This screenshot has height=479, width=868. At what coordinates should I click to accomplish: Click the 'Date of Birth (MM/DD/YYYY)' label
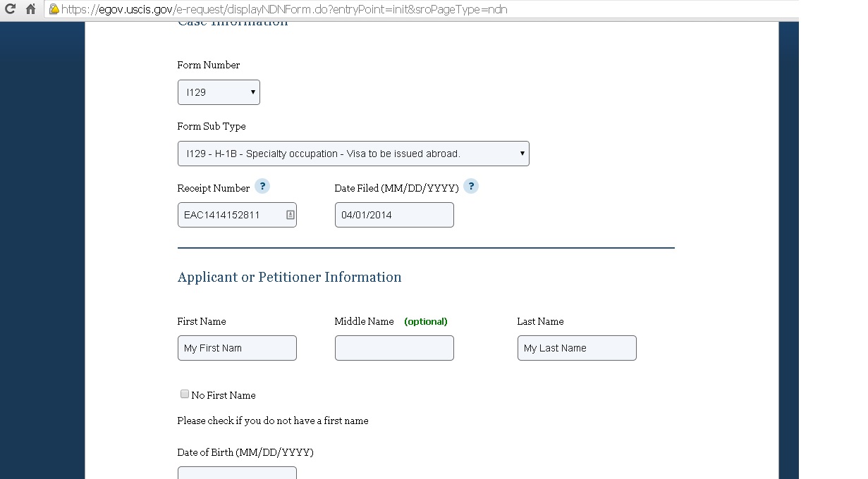coord(245,452)
